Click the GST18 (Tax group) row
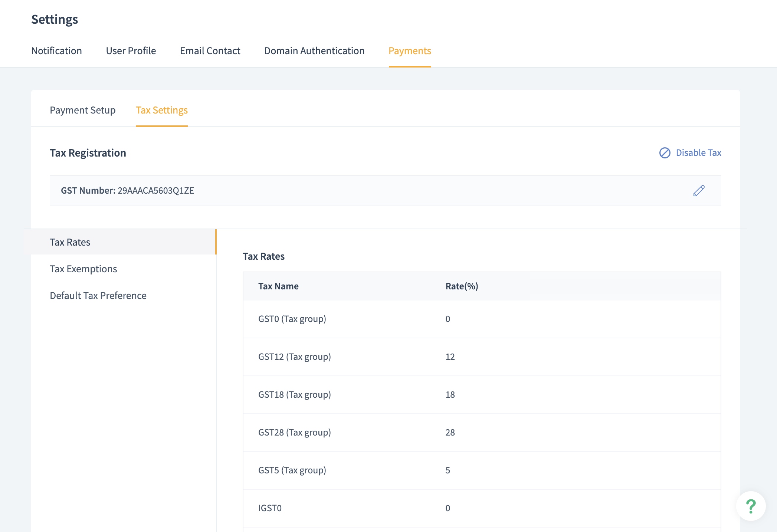 [294, 395]
